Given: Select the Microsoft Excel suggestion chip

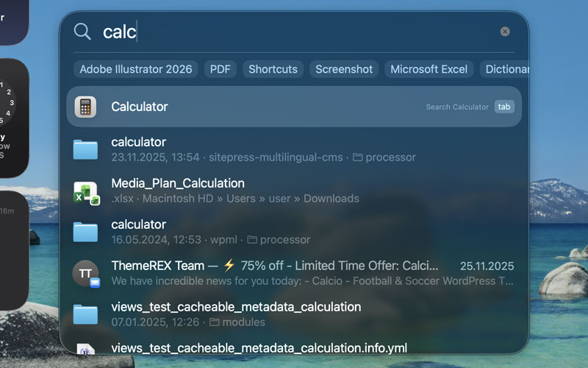Looking at the screenshot, I should (x=429, y=69).
